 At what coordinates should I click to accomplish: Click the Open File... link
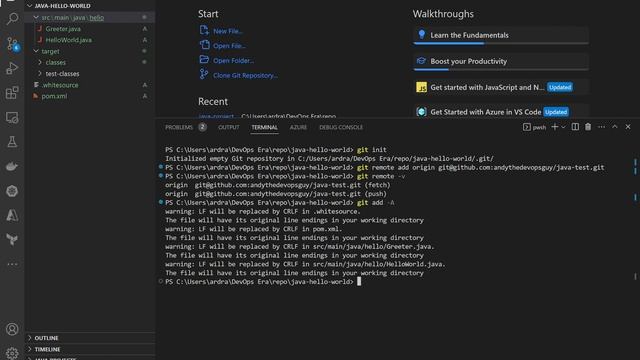(229, 46)
